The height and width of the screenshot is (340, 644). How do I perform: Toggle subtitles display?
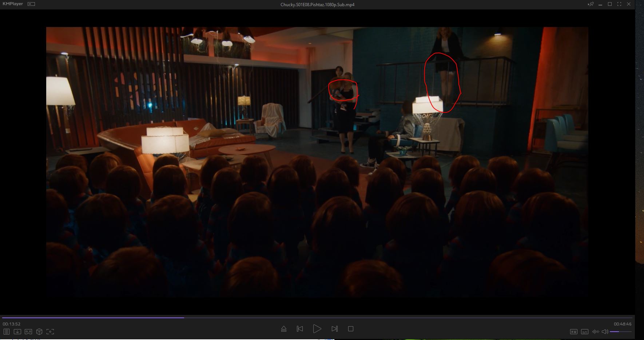click(x=584, y=332)
